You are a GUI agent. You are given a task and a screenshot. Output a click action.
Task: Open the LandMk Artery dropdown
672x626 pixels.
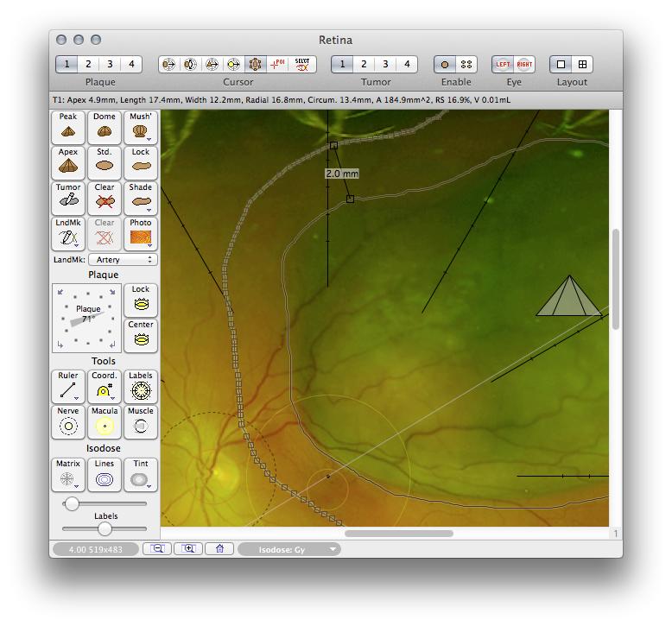(x=122, y=259)
